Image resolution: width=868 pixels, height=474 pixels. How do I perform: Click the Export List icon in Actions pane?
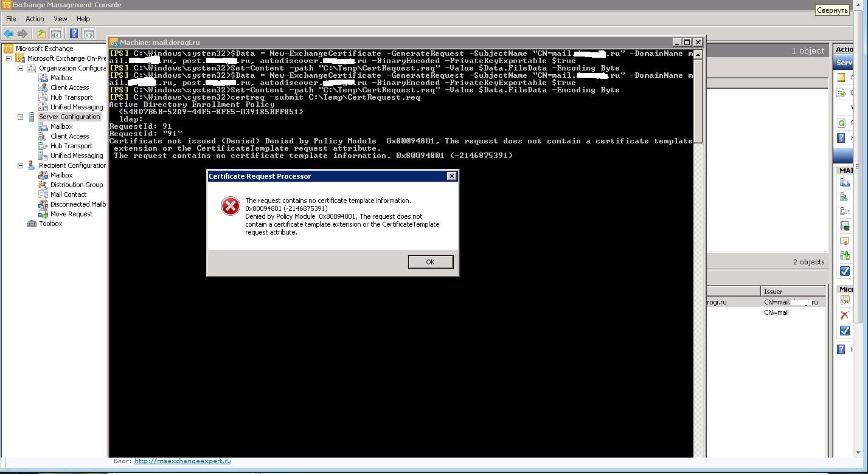tap(842, 93)
